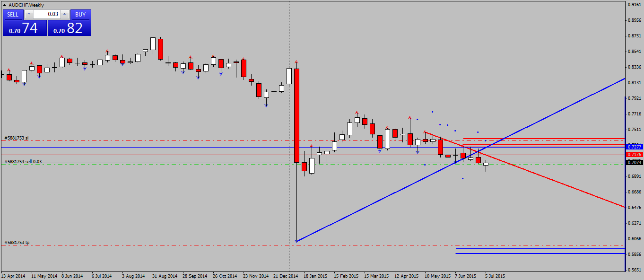Click the 11 May 2014 date label

44,276
